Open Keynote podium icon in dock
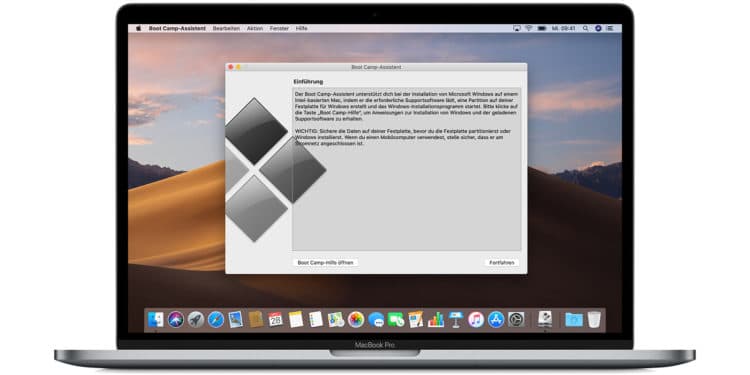Image resolution: width=750 pixels, height=375 pixels. click(x=456, y=319)
